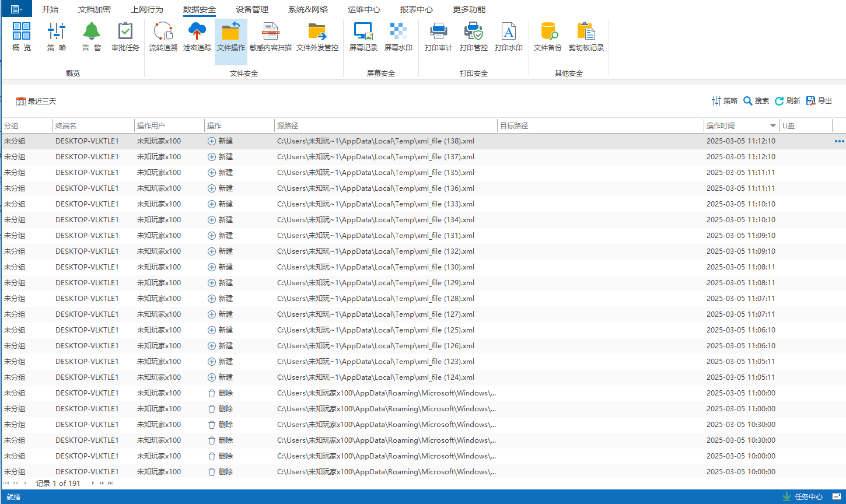Switch to the 运维中心 tab
The height and width of the screenshot is (504, 846).
pyautogui.click(x=363, y=9)
